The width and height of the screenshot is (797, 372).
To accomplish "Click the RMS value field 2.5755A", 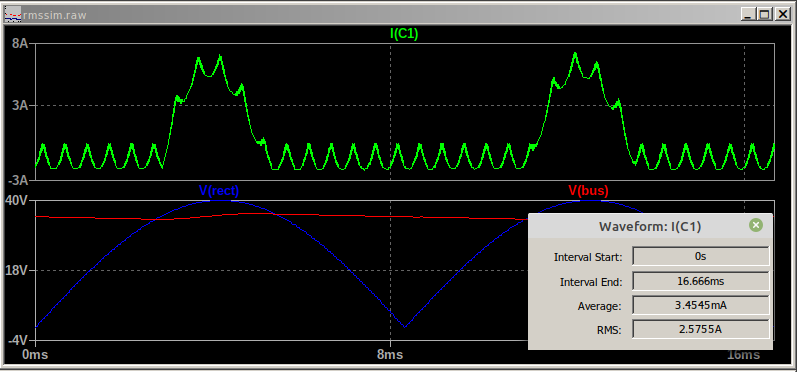I will coord(700,329).
